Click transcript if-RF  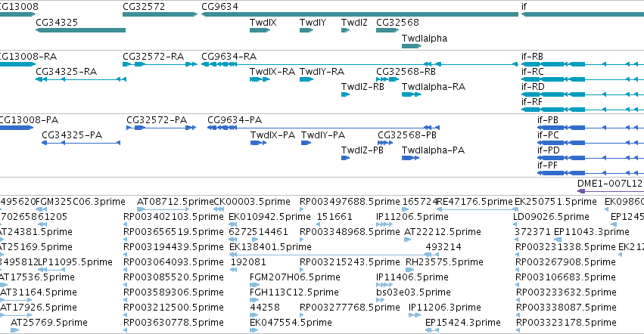click(x=532, y=102)
